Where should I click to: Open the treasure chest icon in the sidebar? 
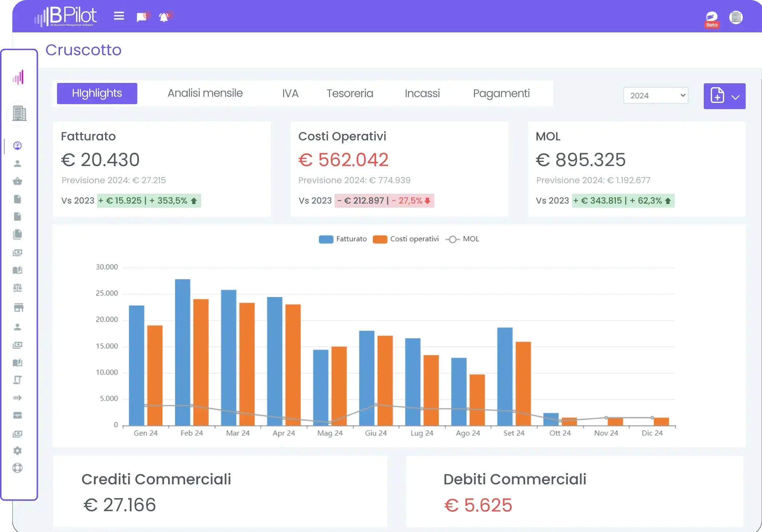[x=17, y=415]
